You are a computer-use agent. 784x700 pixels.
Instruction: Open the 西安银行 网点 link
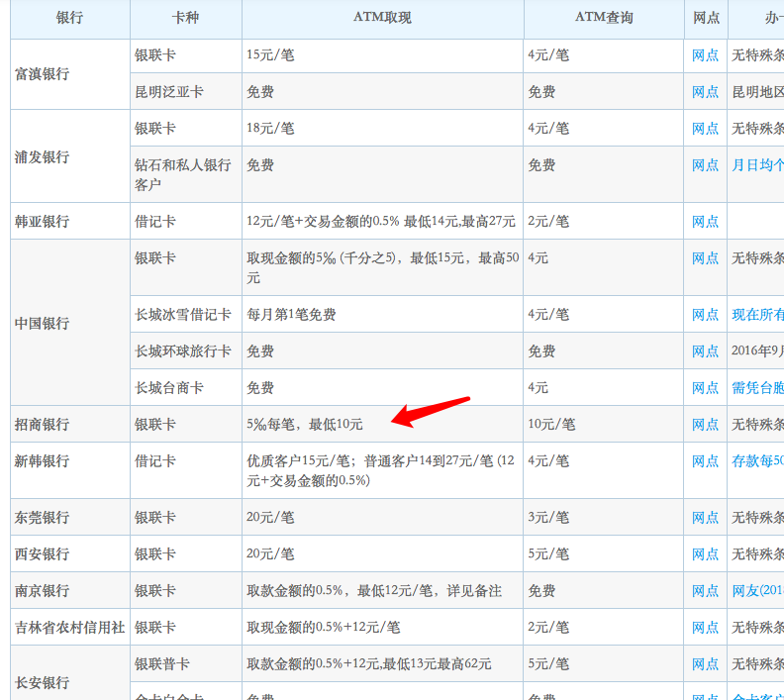(705, 554)
